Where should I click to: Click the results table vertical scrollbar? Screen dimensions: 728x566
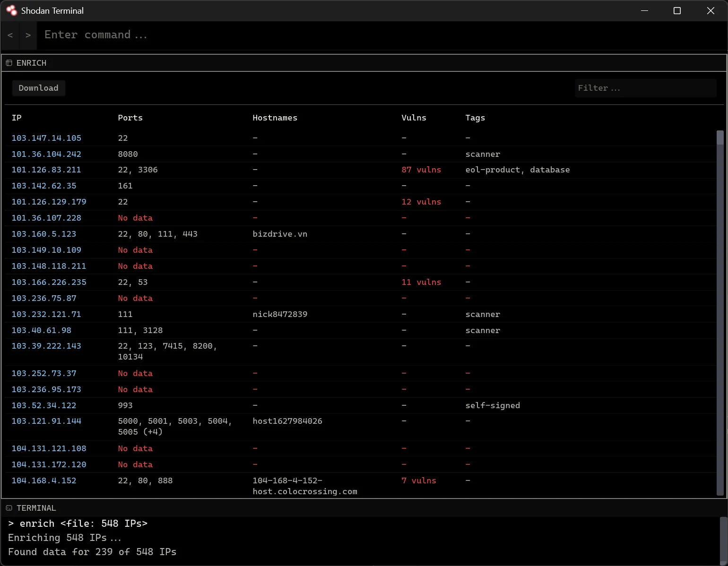[x=720, y=313]
